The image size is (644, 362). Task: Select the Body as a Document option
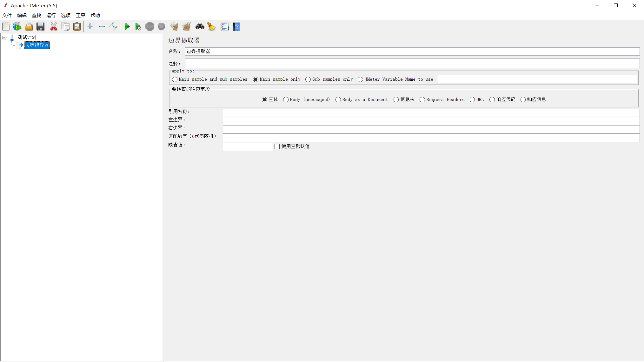(338, 100)
